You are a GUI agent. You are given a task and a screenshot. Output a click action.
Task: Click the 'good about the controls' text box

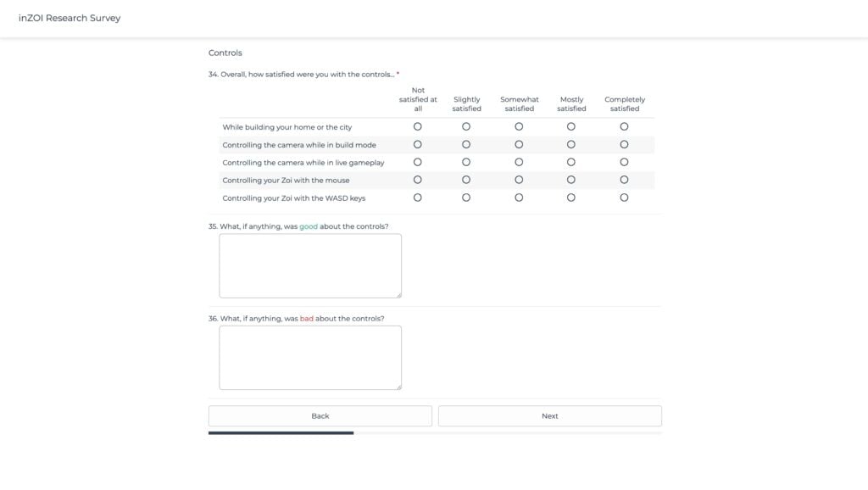point(310,265)
